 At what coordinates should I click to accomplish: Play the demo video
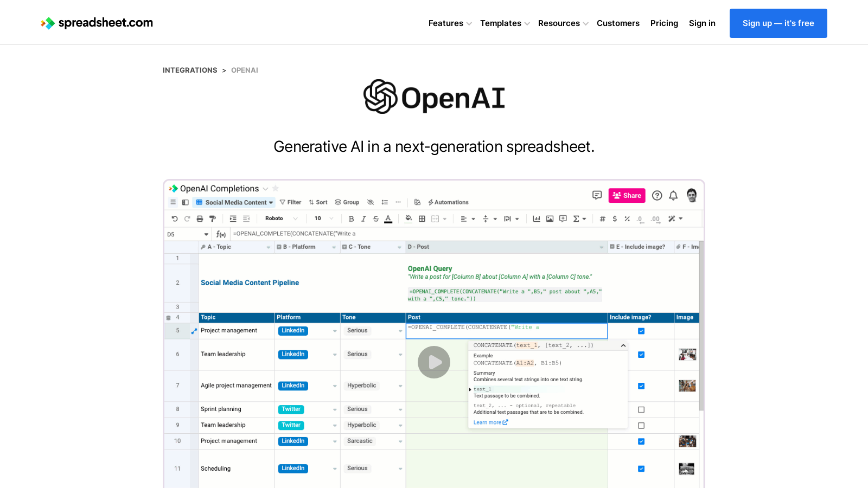[x=434, y=362]
